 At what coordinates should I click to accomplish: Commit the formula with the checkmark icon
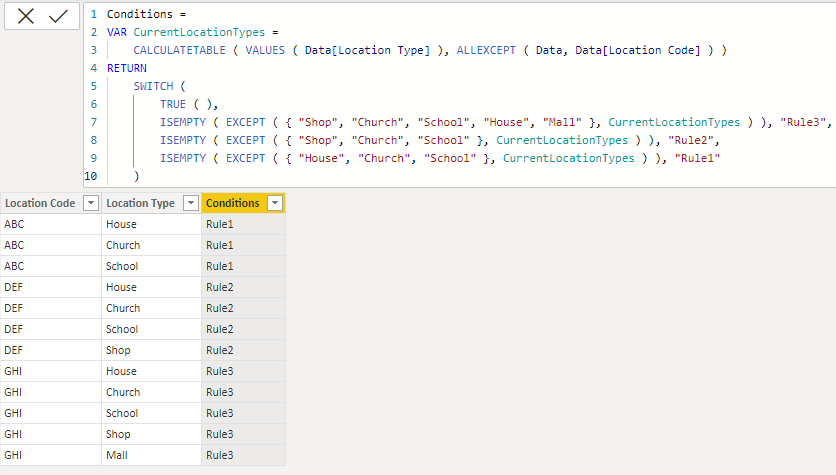58,16
